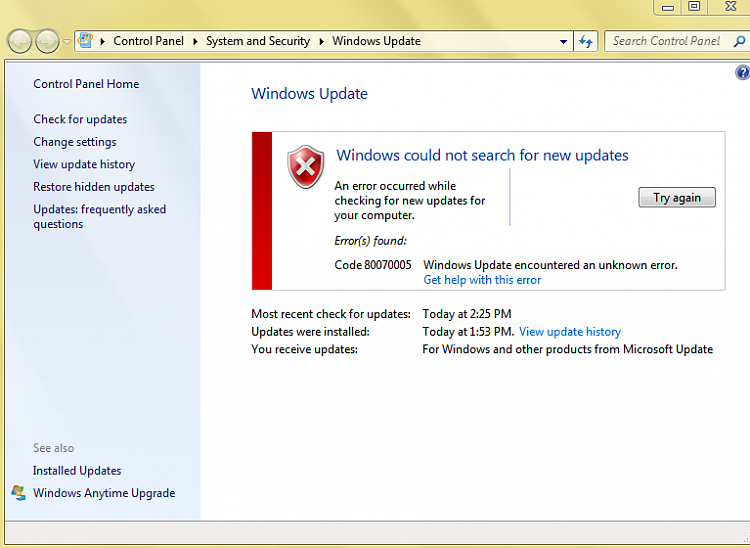
Task: Click Get help with this error
Action: tap(482, 280)
